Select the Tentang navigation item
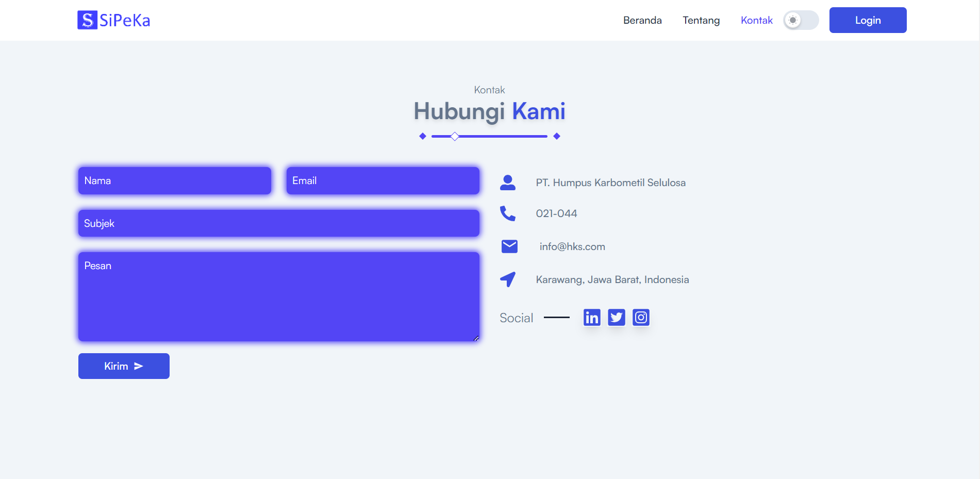This screenshot has height=479, width=980. tap(701, 20)
